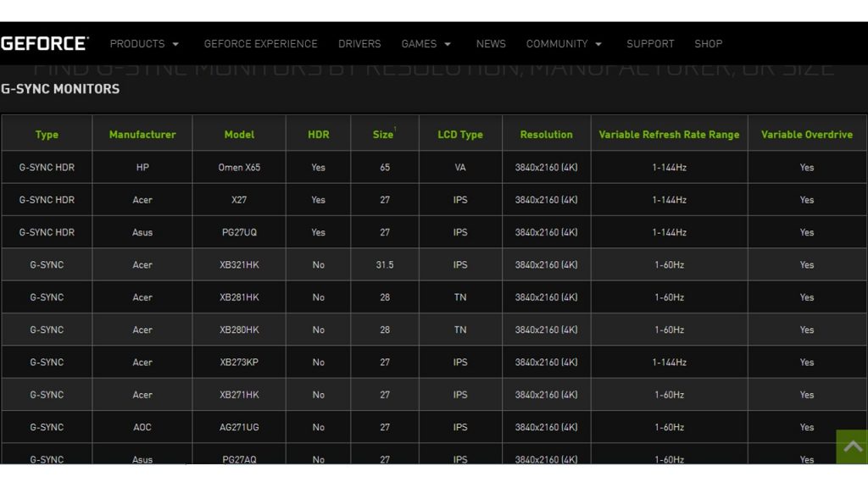Click Variable Overdrive Yes in XB271HK row
Screen dimensions: 868x488
pos(807,395)
